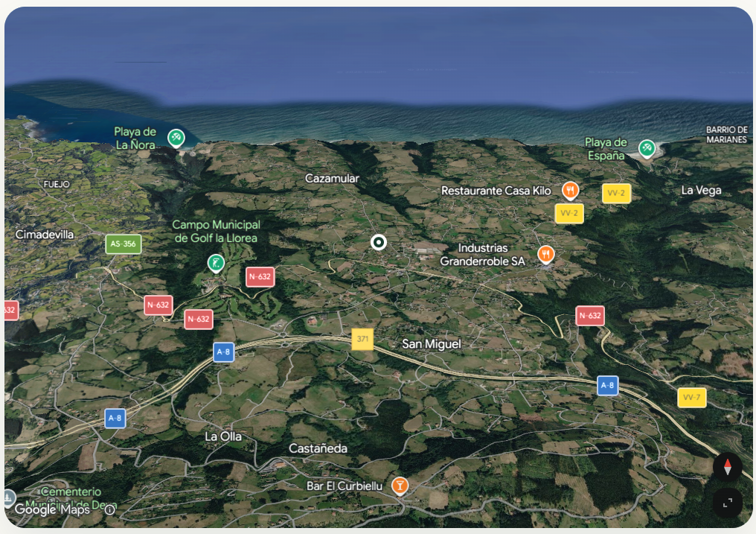Click the VV-7 road shield
This screenshot has height=534, width=756.
click(x=692, y=398)
